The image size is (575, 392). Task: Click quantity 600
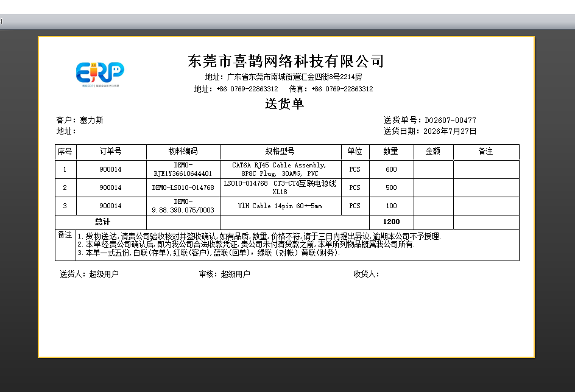click(x=391, y=169)
